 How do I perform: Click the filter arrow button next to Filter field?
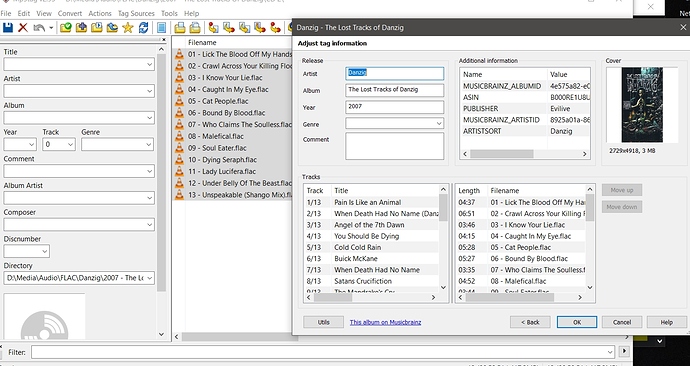coord(624,351)
